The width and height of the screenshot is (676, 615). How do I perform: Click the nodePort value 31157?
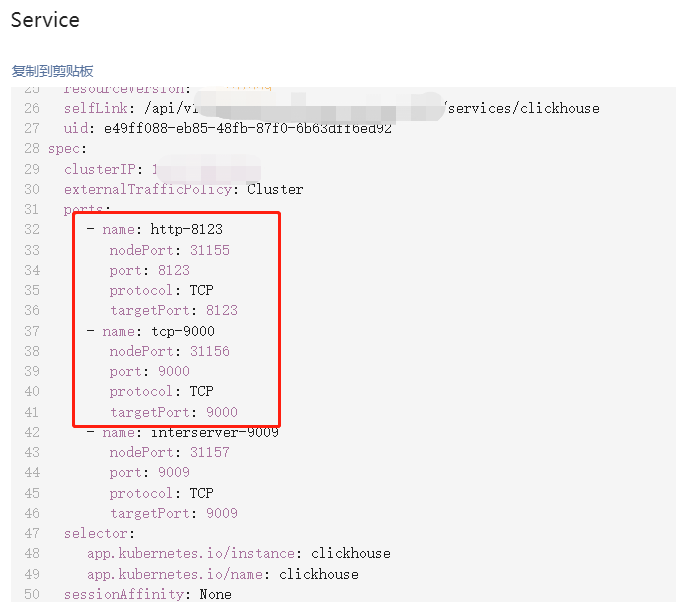pos(209,452)
